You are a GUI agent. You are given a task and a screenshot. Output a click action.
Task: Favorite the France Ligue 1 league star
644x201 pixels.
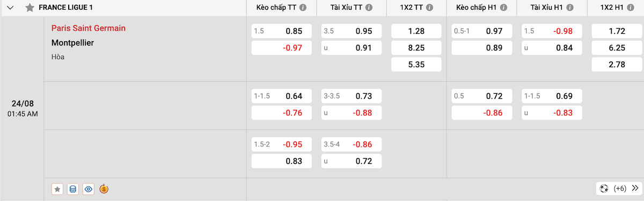pyautogui.click(x=30, y=8)
